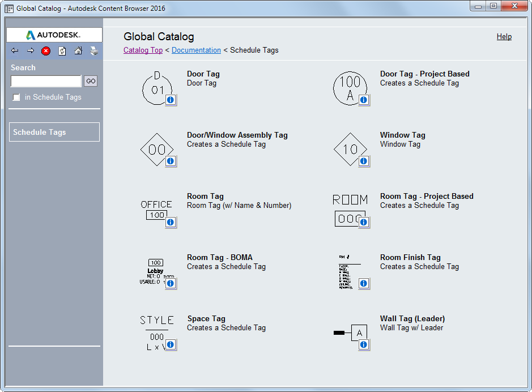Refresh the catalog page
This screenshot has width=532, height=392.
(62, 51)
